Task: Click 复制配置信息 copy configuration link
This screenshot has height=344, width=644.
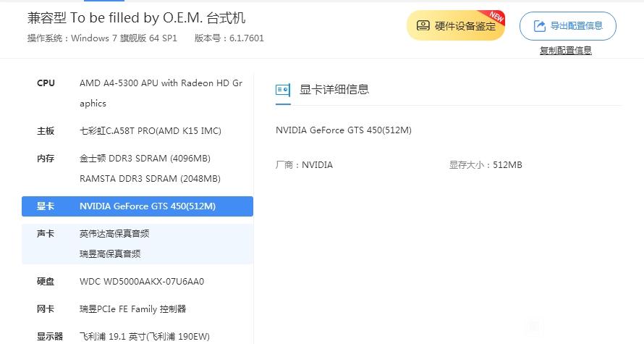Action: [566, 51]
